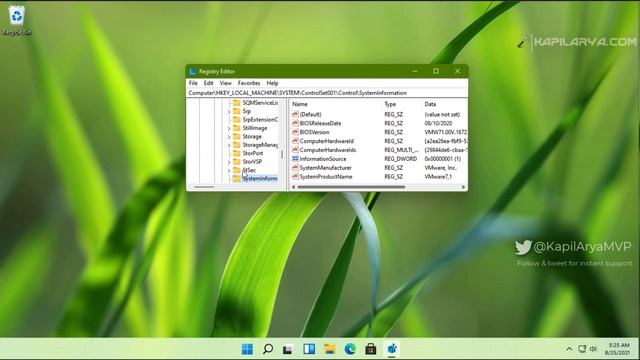
Task: Open the taskbar clock and date
Action: [618, 349]
